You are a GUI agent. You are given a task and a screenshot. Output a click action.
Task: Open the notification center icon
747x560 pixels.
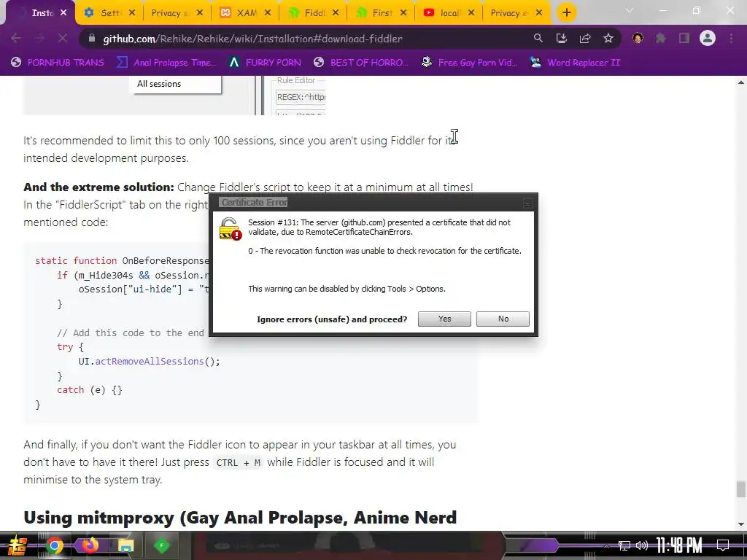click(723, 545)
